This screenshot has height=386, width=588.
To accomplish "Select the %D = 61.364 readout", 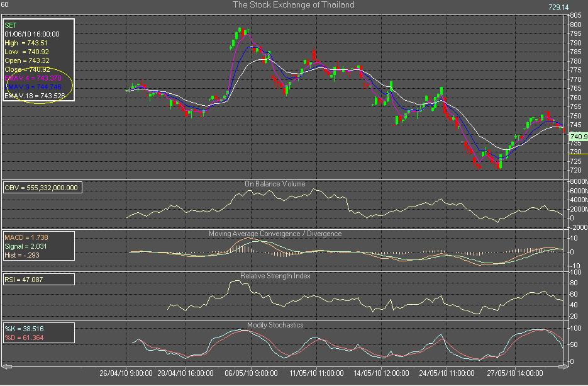I will [x=24, y=338].
